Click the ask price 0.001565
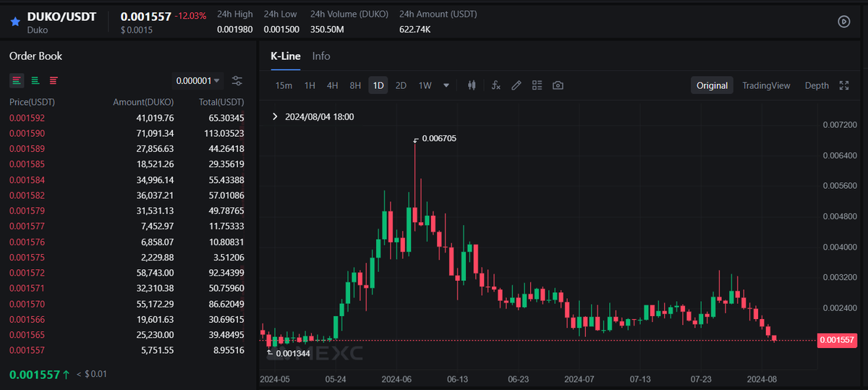868x390 pixels. [27, 335]
